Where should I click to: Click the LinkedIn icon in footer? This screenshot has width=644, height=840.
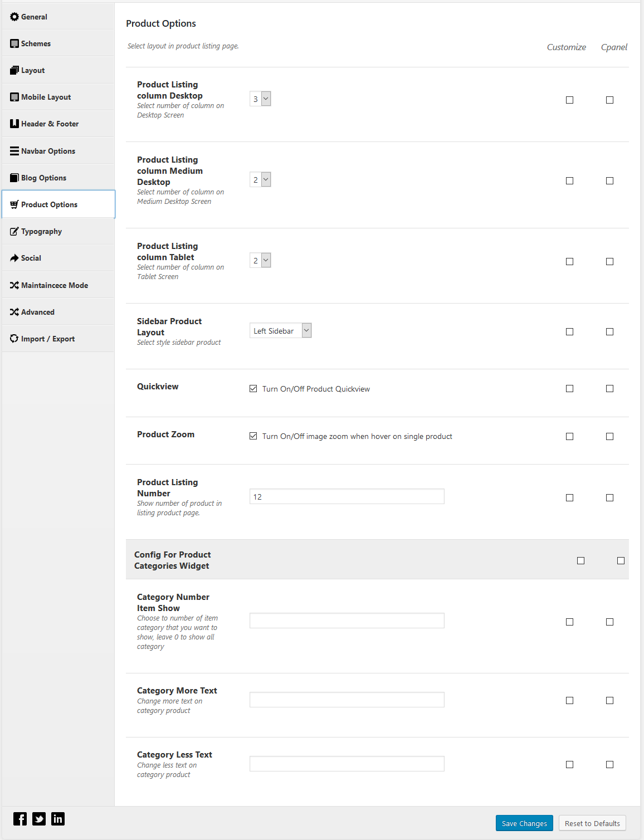point(58,819)
